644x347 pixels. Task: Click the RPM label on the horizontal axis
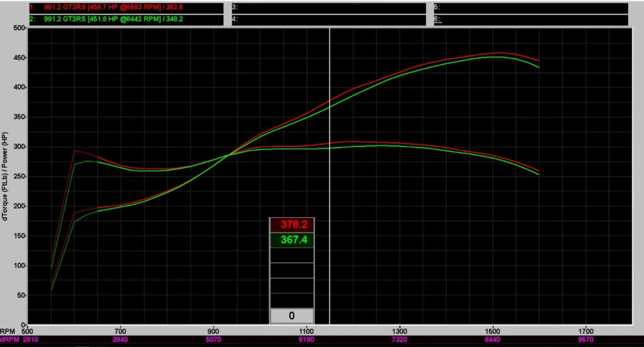8,330
